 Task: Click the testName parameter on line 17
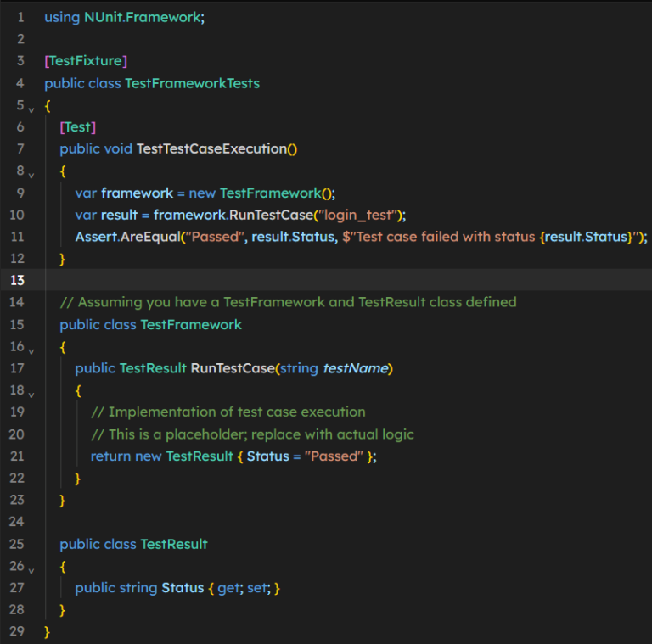pyautogui.click(x=355, y=368)
